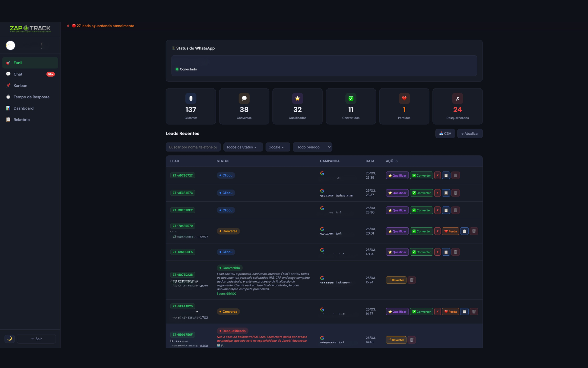Go to Kanban in the sidebar
588x368 pixels.
point(20,86)
